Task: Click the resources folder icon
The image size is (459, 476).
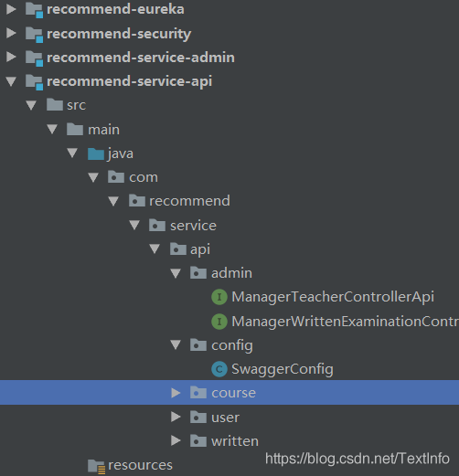Action: click(x=96, y=466)
